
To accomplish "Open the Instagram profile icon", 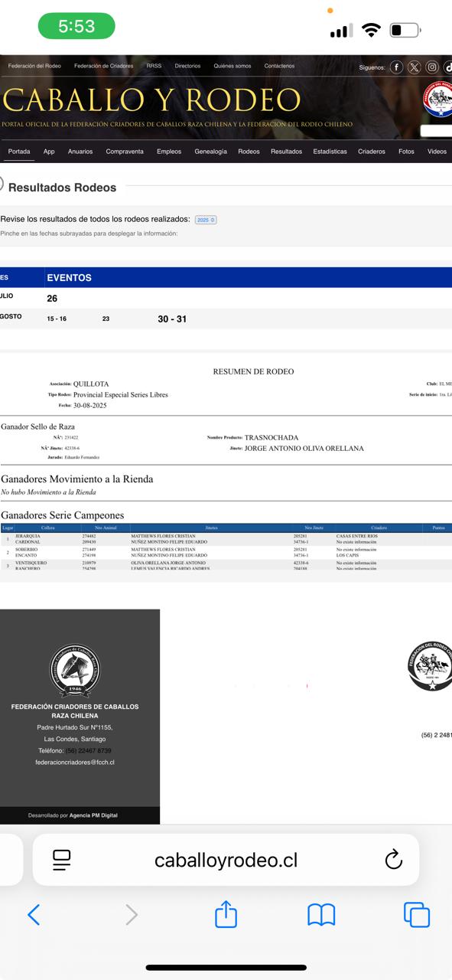I will coord(432,67).
